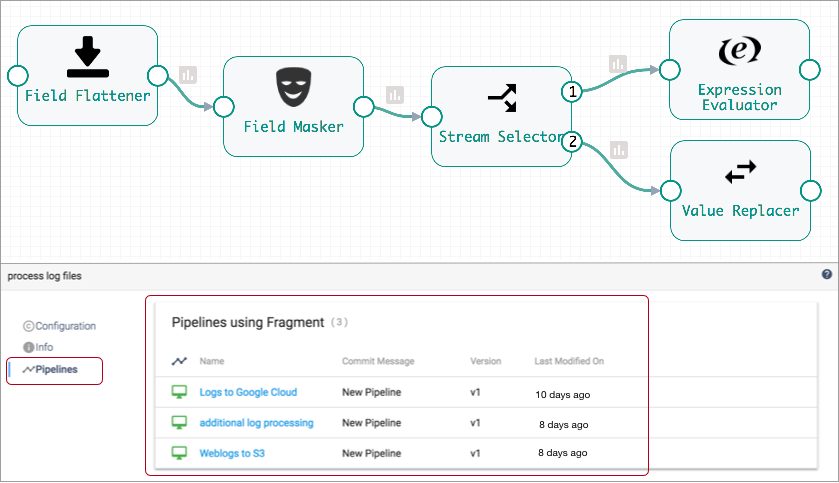Screen dimensions: 839x483
Task: Open the Configuration tab
Action: (60, 326)
